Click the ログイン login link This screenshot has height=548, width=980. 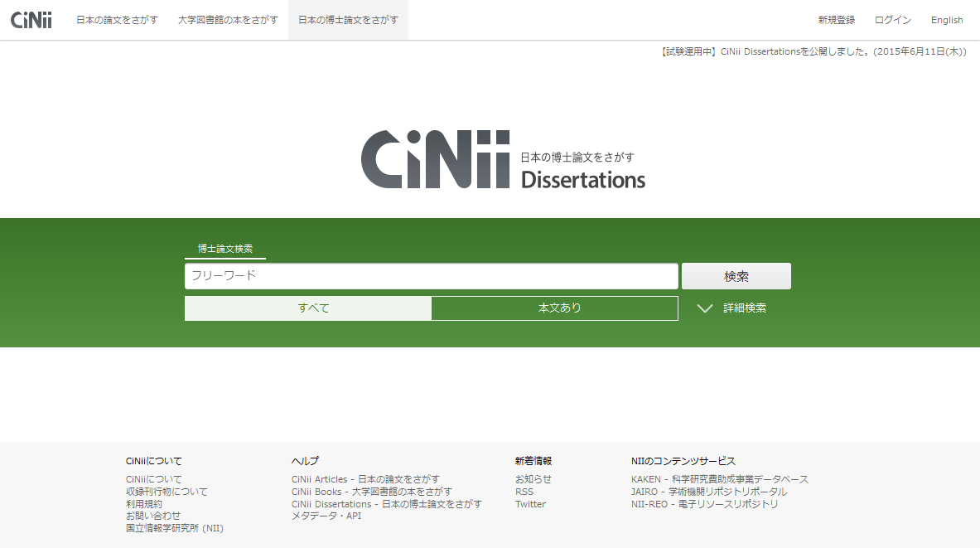point(892,20)
